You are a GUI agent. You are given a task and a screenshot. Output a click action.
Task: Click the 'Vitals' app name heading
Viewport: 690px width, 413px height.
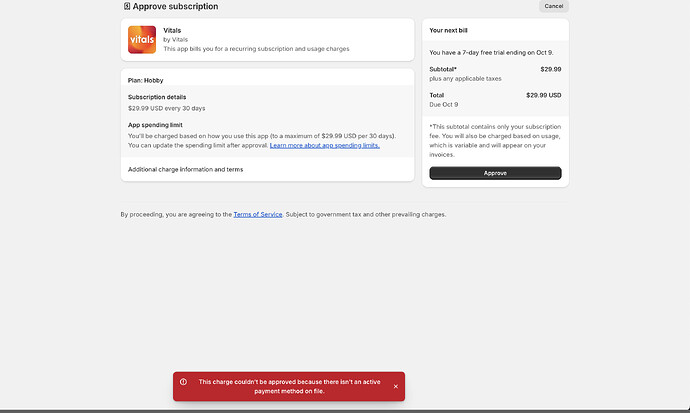(x=172, y=30)
